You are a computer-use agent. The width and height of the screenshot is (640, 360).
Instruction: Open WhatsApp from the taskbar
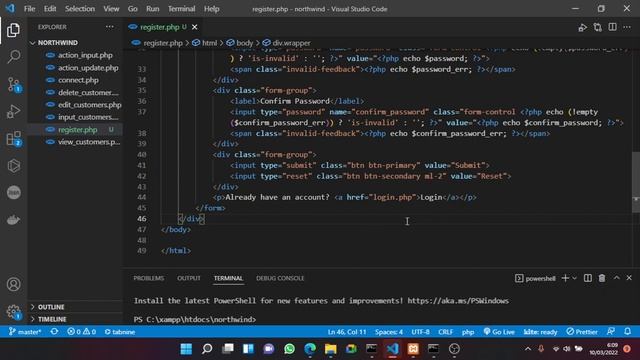tap(289, 349)
